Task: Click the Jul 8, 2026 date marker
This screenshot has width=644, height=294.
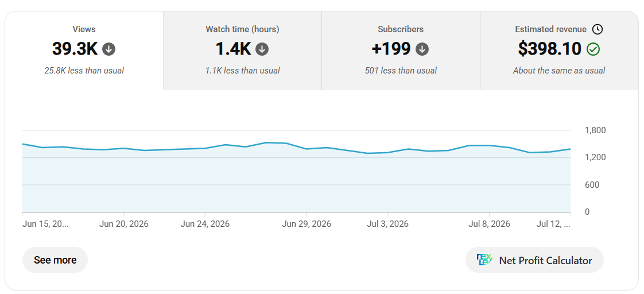Action: (489, 224)
